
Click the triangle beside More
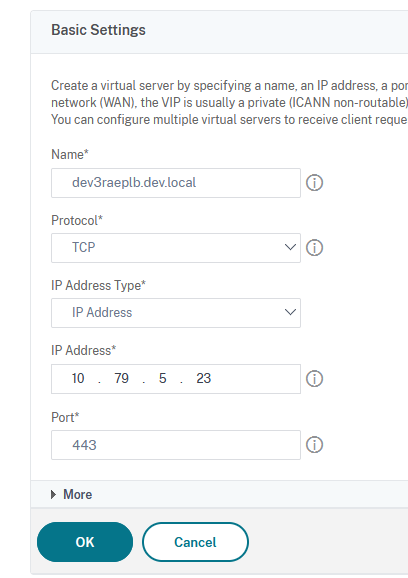click(53, 494)
